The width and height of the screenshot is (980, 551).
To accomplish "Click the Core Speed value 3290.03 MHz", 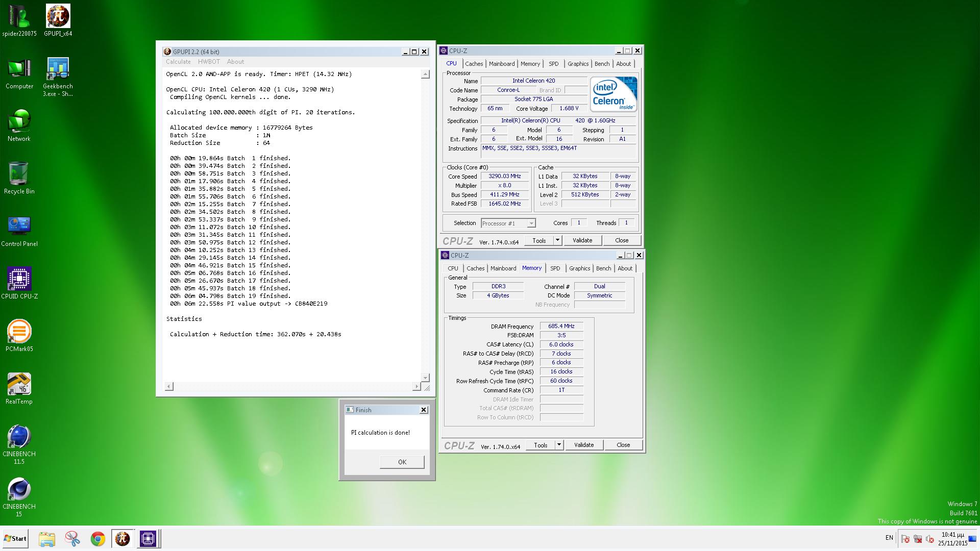I will click(504, 176).
